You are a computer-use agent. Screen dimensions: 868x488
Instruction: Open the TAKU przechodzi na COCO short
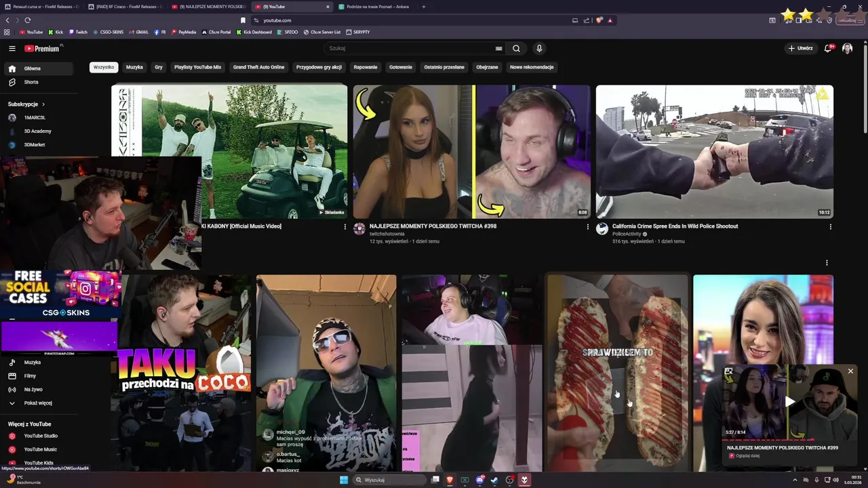click(x=181, y=373)
